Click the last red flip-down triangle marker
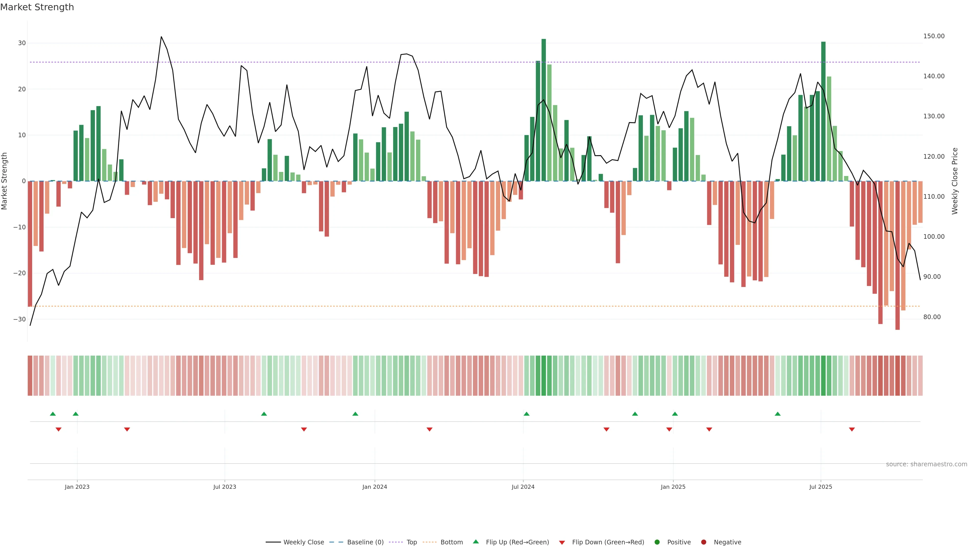The width and height of the screenshot is (980, 551). tap(852, 429)
